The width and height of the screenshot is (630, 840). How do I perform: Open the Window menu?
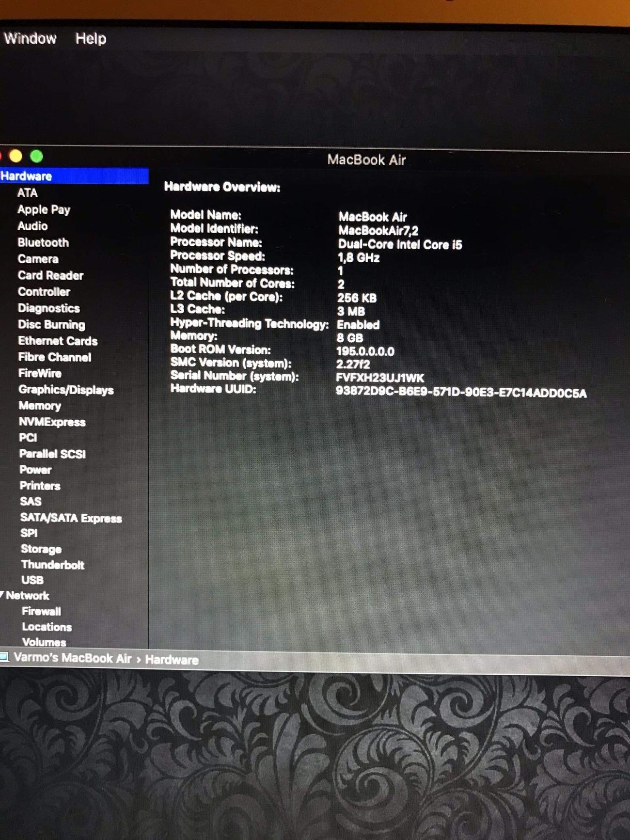click(30, 38)
